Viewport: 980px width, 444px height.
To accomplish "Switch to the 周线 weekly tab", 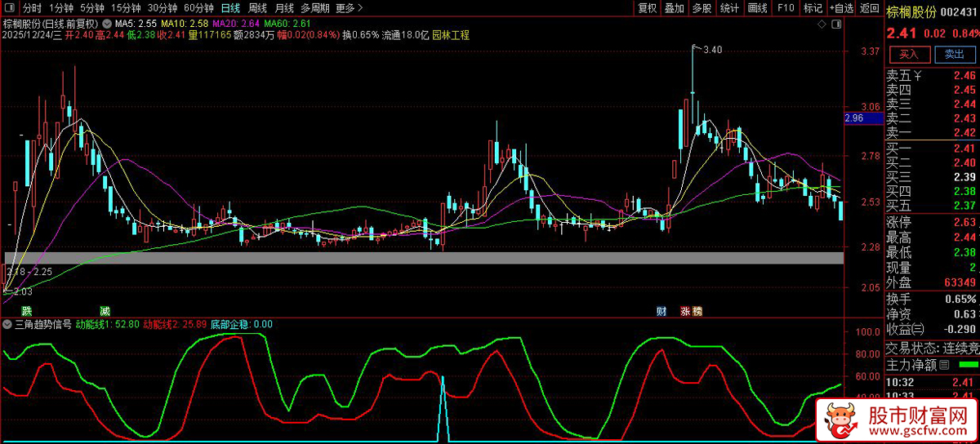I will coord(257,8).
